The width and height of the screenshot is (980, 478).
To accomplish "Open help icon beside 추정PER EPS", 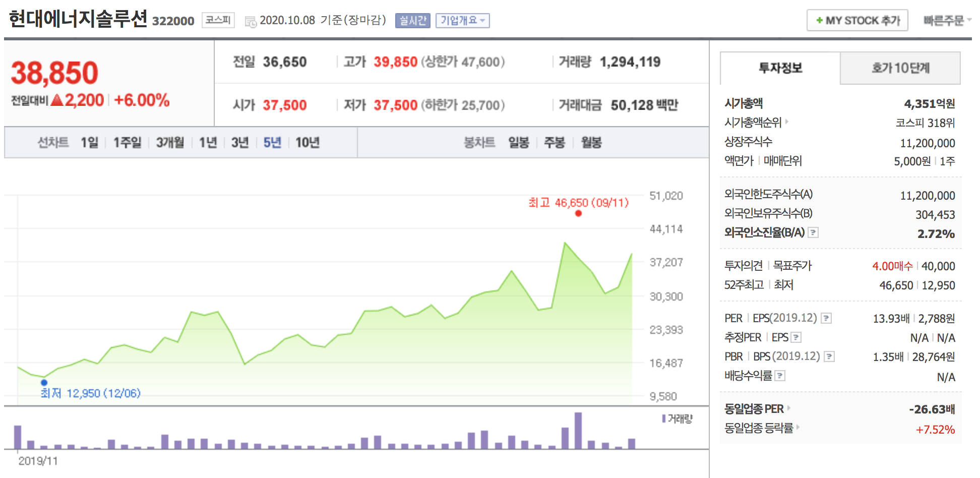I will tap(796, 337).
